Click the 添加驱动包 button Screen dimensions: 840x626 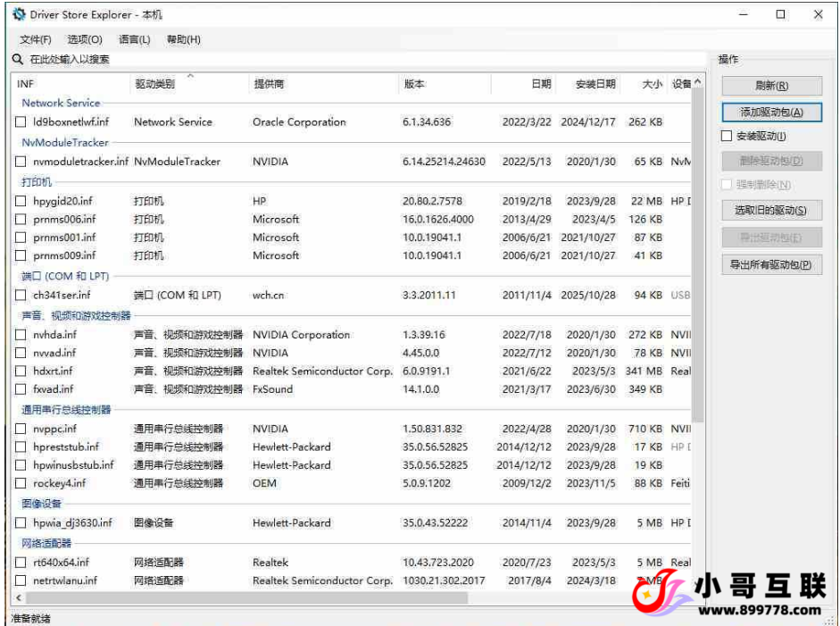pyautogui.click(x=771, y=112)
